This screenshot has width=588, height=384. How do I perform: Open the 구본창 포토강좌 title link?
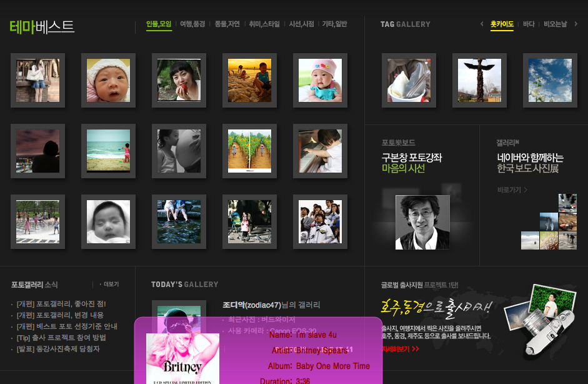point(412,158)
